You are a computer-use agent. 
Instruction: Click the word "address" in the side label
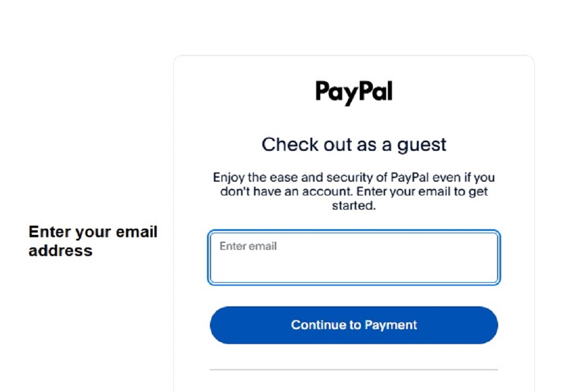pyautogui.click(x=61, y=251)
